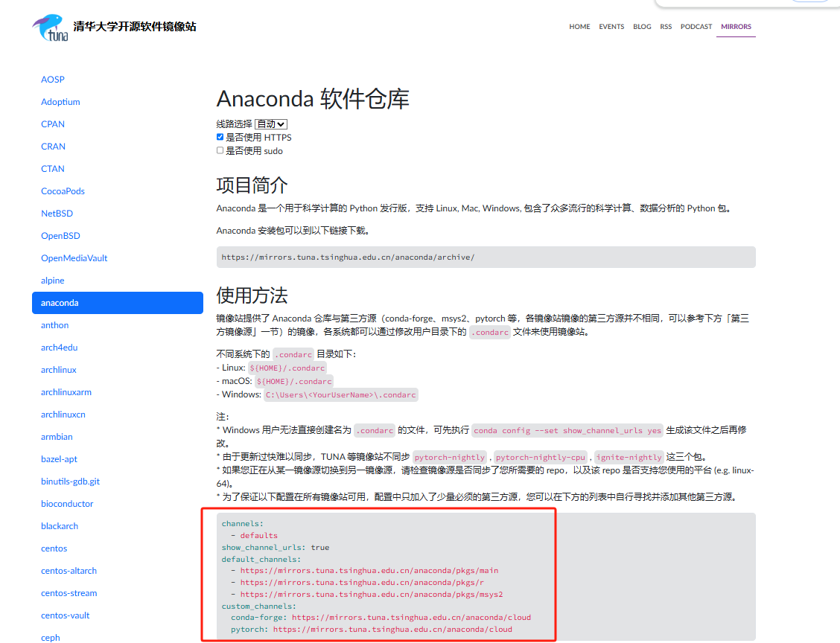This screenshot has height=643, width=840.
Task: Click the Linux ${HOME}/.condarc path
Action: 287,368
